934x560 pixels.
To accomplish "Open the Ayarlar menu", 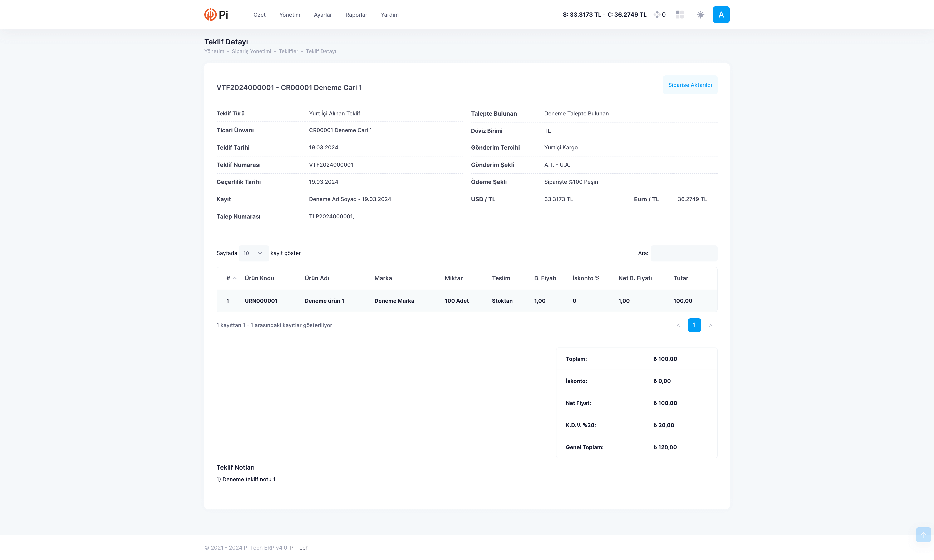I will click(x=322, y=15).
